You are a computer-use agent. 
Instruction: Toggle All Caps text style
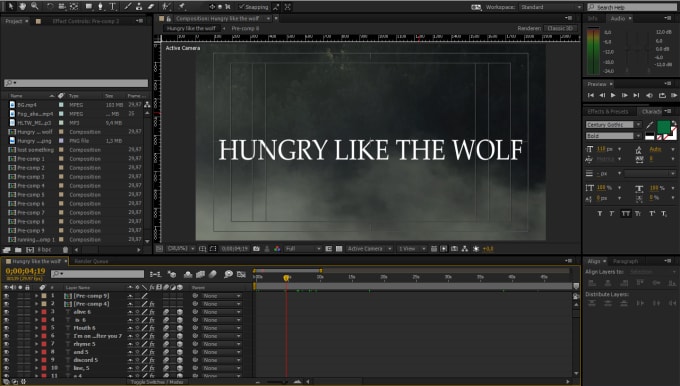point(625,213)
